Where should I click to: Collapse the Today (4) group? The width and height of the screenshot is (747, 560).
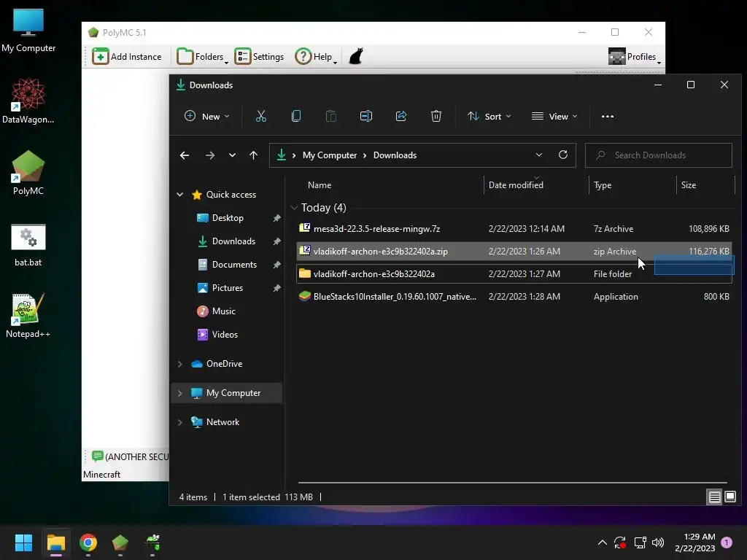294,208
